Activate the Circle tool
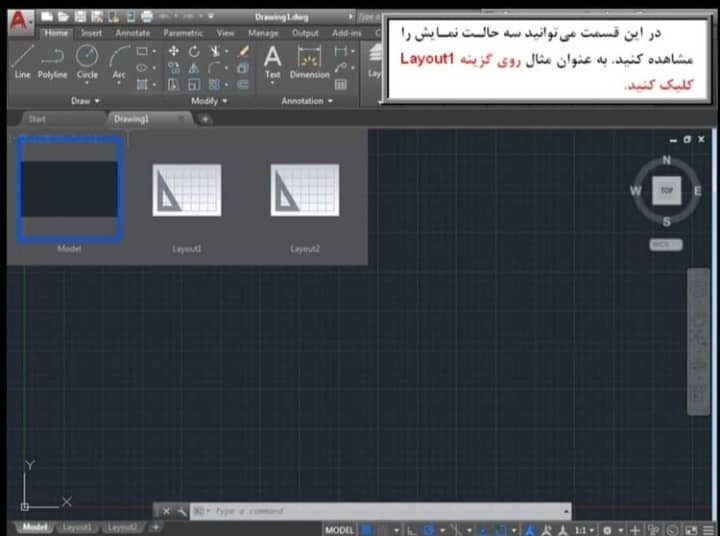This screenshot has width=720, height=536. (87, 61)
